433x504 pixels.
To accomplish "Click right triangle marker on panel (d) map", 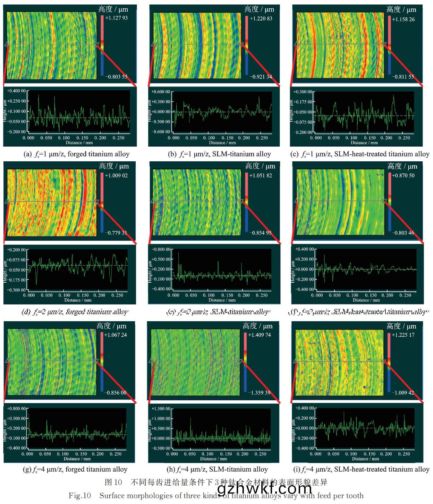I will click(x=96, y=202).
